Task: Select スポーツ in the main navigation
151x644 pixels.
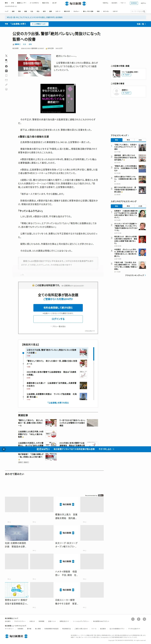Action: 58,11
